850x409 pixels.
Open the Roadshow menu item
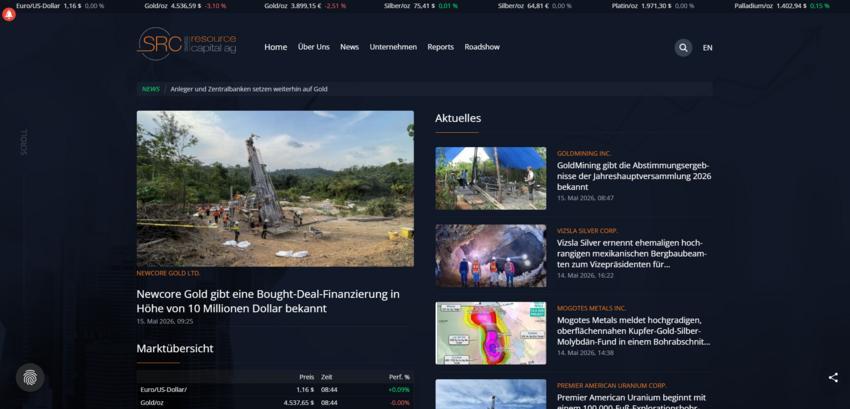click(482, 47)
